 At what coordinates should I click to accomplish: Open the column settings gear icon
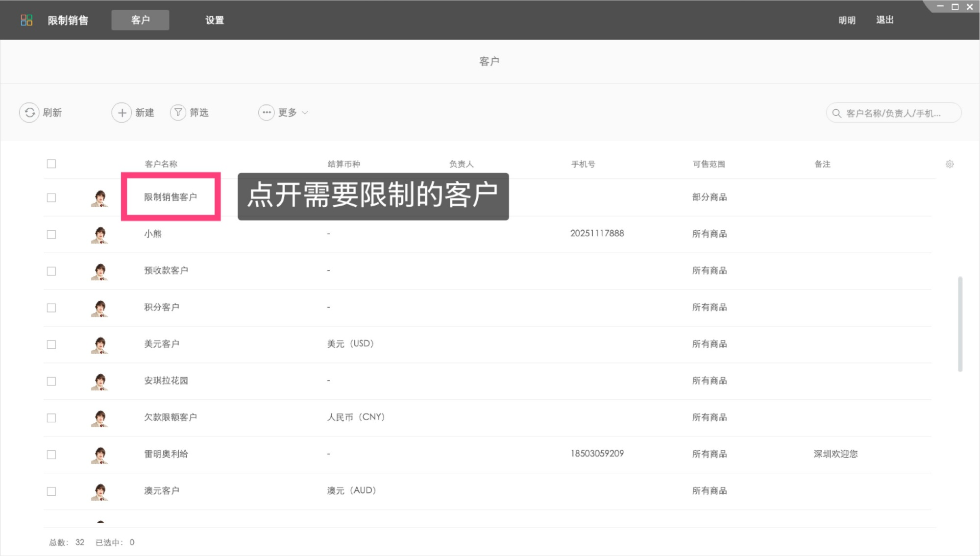click(950, 164)
